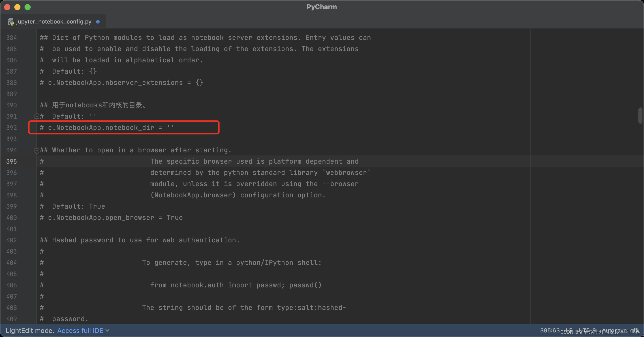Click the 'Default: {}' comment line
Screen dimensions: 644x337
68,72
